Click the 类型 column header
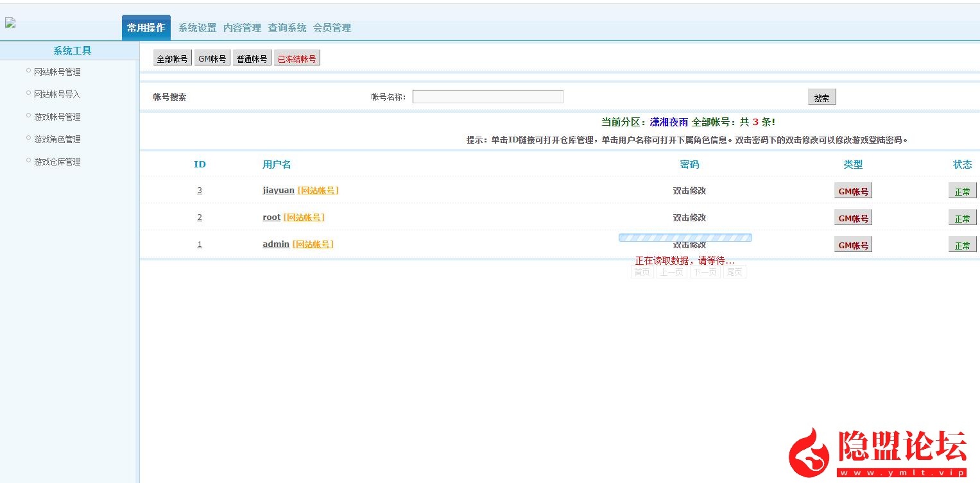Viewport: 980px width, 483px height. point(853,164)
